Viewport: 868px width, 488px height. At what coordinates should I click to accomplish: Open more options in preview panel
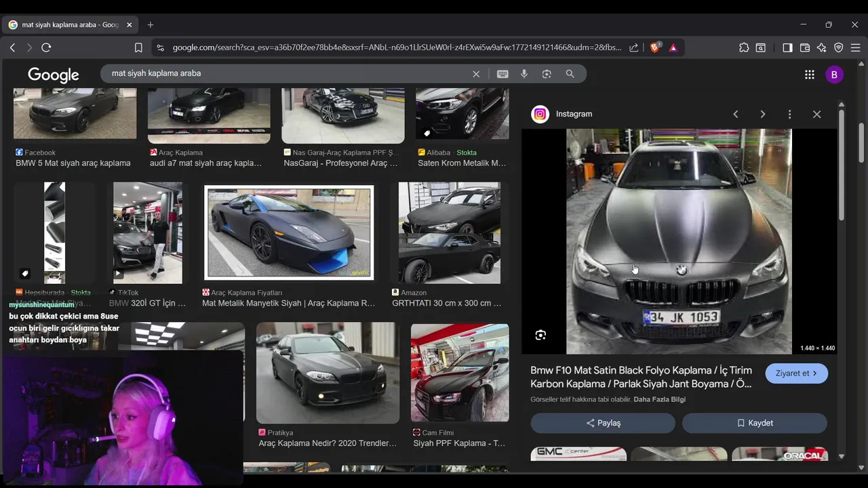pos(789,114)
